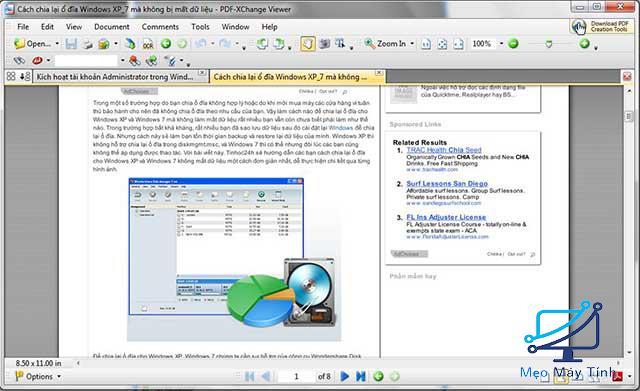Screen dimensions: 640x391
Task: Go to the first page
Action: tap(250, 376)
